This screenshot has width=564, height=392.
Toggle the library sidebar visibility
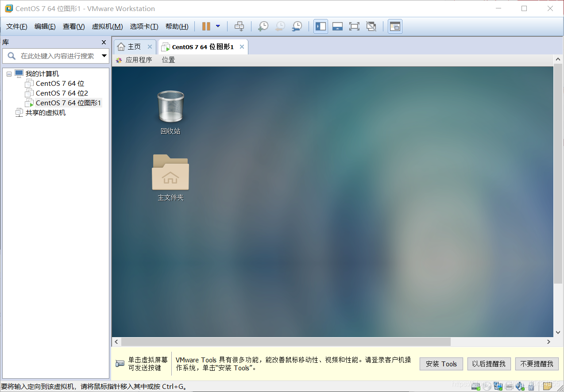[321, 27]
